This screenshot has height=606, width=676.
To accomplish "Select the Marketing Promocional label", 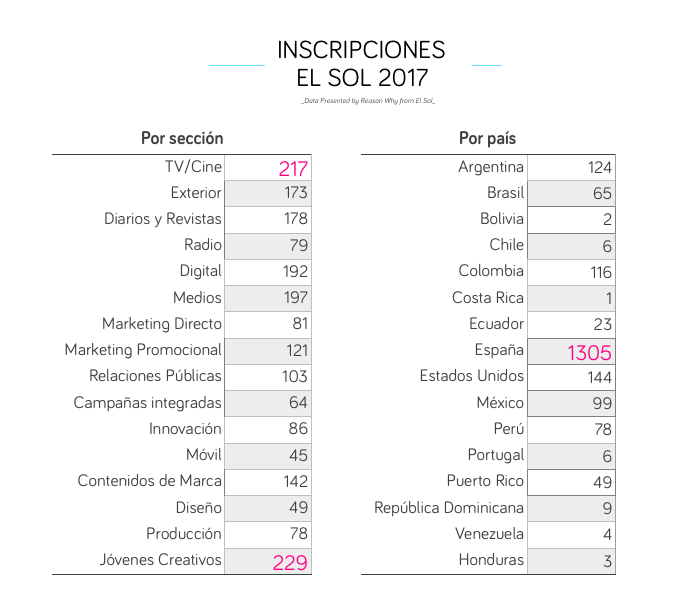I will coord(143,350).
